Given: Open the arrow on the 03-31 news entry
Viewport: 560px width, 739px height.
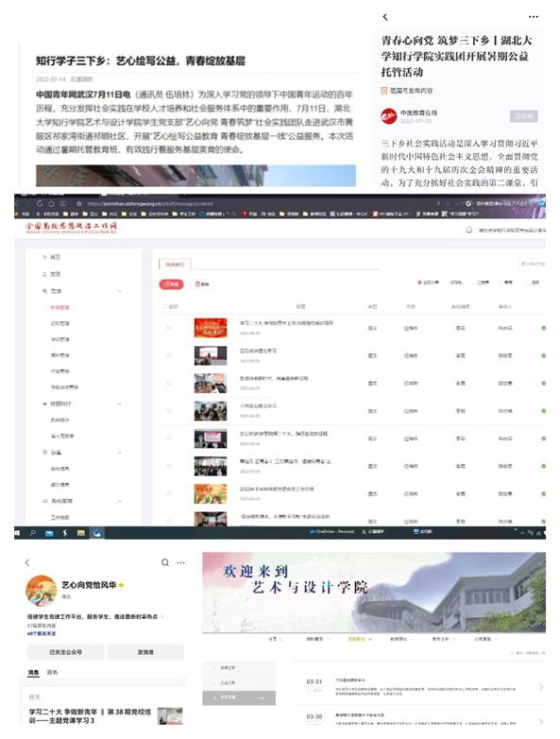Looking at the screenshot, I should [x=541, y=687].
